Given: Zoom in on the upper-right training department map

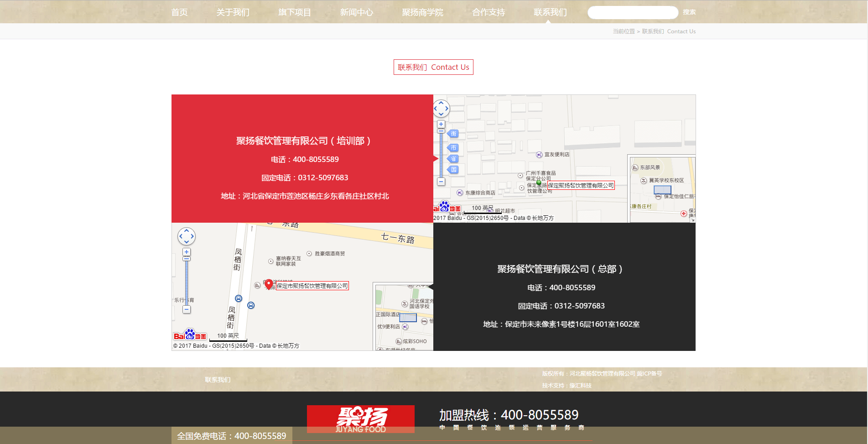Looking at the screenshot, I should coord(441,124).
